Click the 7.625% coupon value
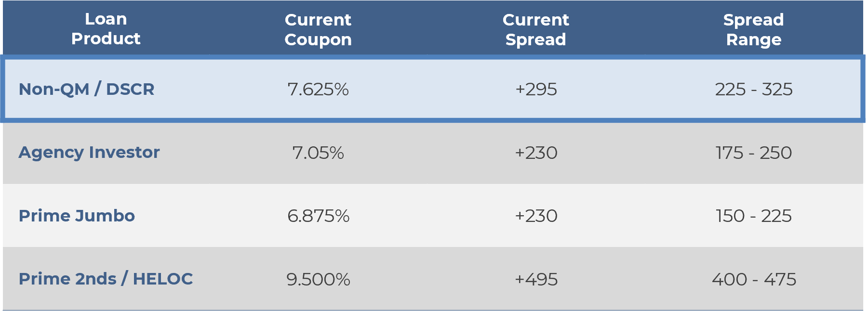 [x=318, y=89]
